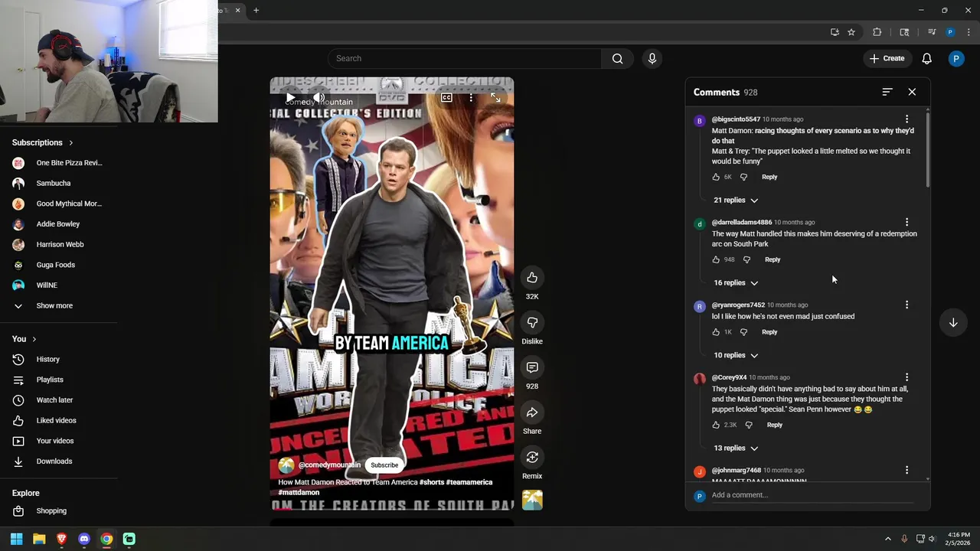
Task: Go to next short with down arrow
Action: 953,323
